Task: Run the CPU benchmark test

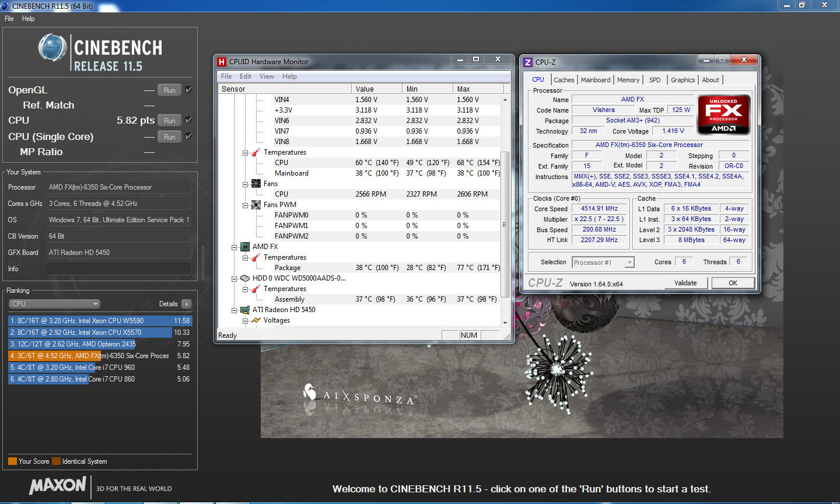Action: pos(169,120)
